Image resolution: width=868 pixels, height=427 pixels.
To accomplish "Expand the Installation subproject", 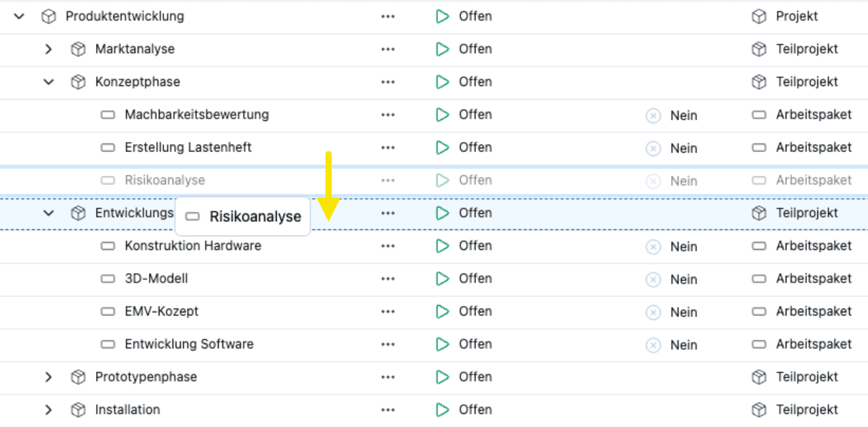I will [49, 410].
